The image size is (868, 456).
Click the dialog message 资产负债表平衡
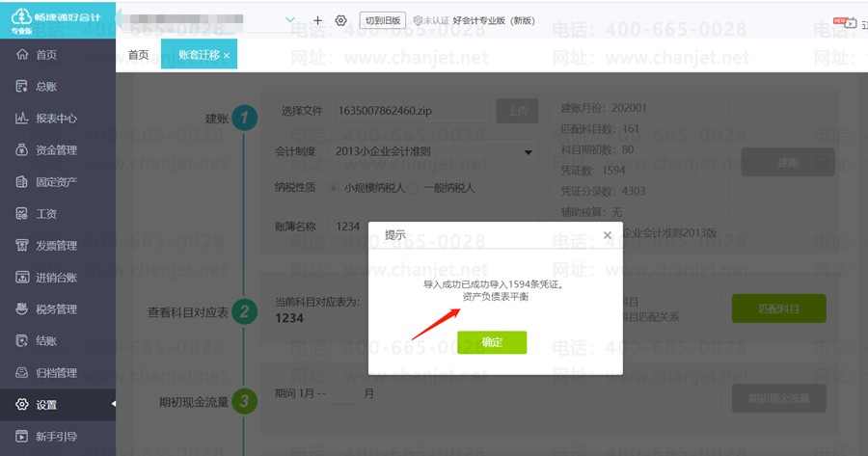(496, 297)
